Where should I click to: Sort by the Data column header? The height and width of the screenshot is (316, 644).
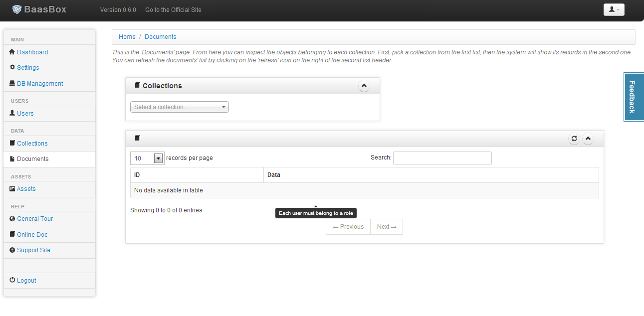[431, 175]
